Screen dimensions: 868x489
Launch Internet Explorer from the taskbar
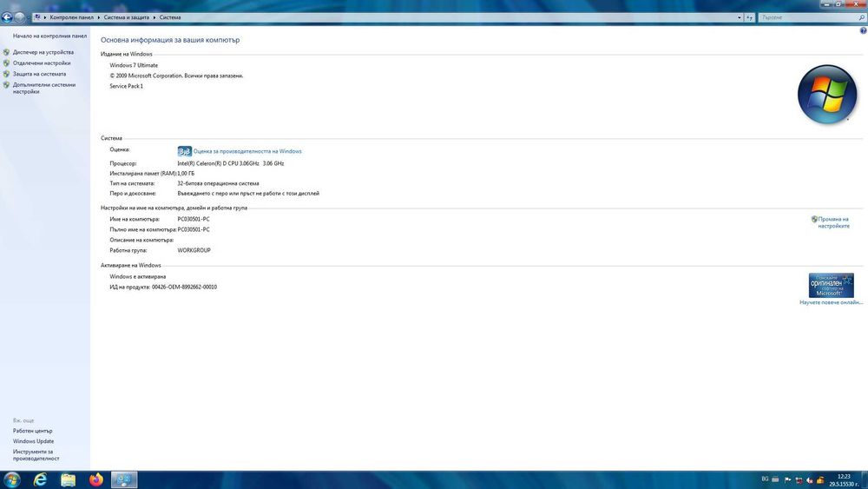tap(41, 479)
